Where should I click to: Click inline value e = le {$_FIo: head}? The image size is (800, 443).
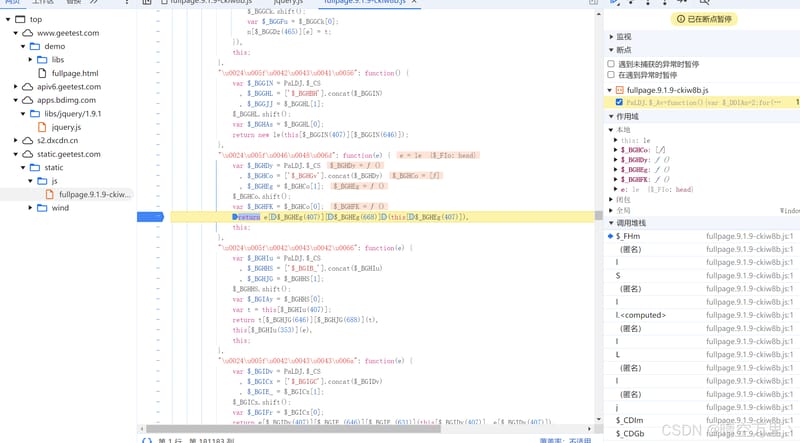437,155
